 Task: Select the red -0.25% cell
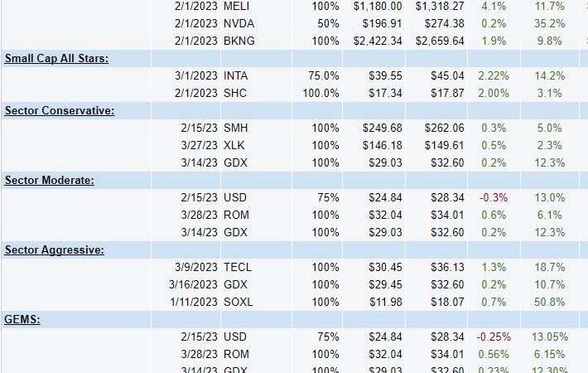tap(494, 337)
